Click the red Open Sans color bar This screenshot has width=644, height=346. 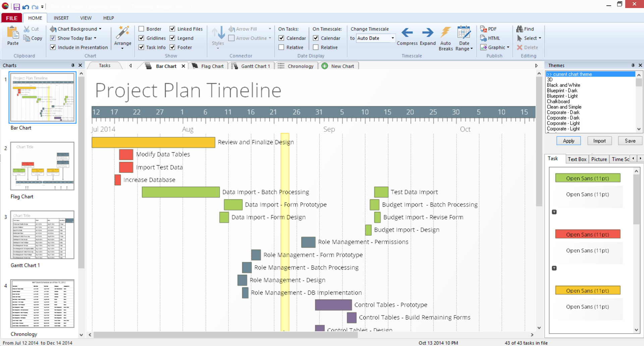click(587, 234)
